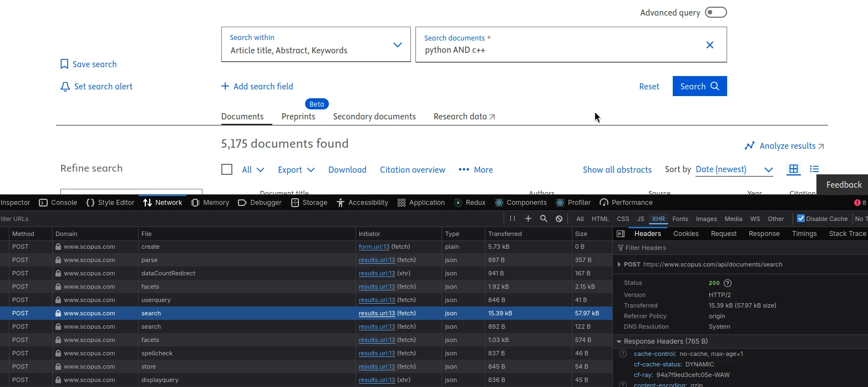Open the Performance panel
This screenshot has width=868, height=387.
click(626, 203)
